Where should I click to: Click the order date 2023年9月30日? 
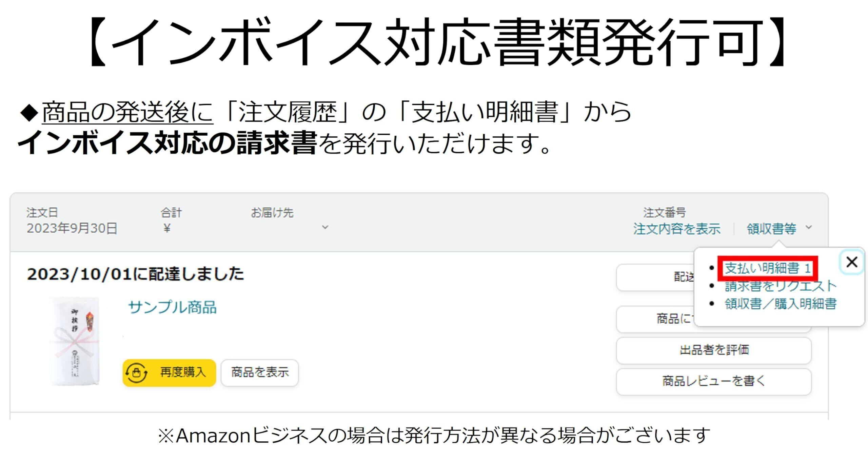pyautogui.click(x=72, y=229)
